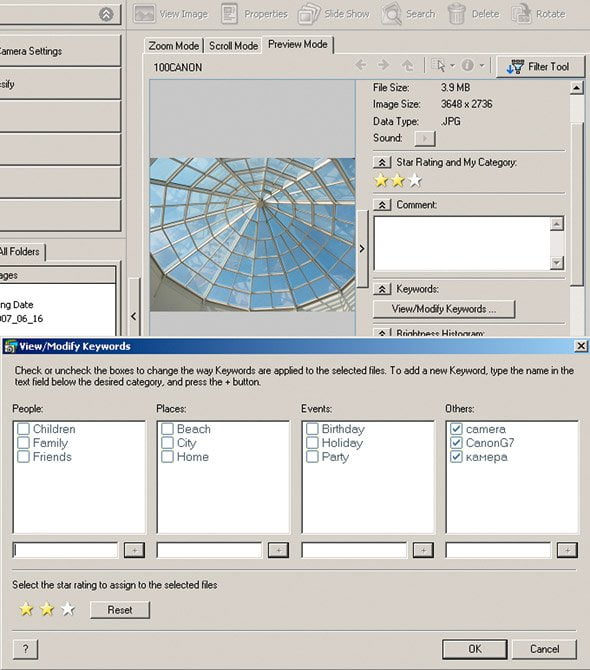The height and width of the screenshot is (670, 590).
Task: Click into the Comment text box
Action: click(462, 243)
